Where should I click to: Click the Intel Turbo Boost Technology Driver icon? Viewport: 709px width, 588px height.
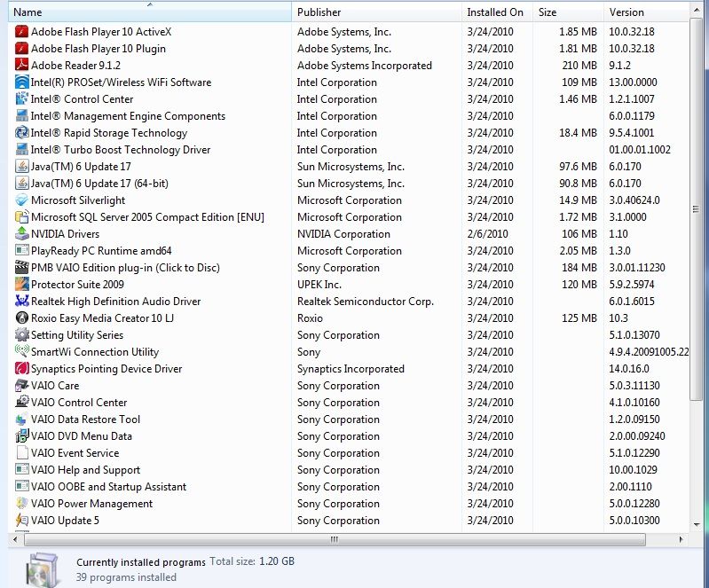click(x=21, y=150)
